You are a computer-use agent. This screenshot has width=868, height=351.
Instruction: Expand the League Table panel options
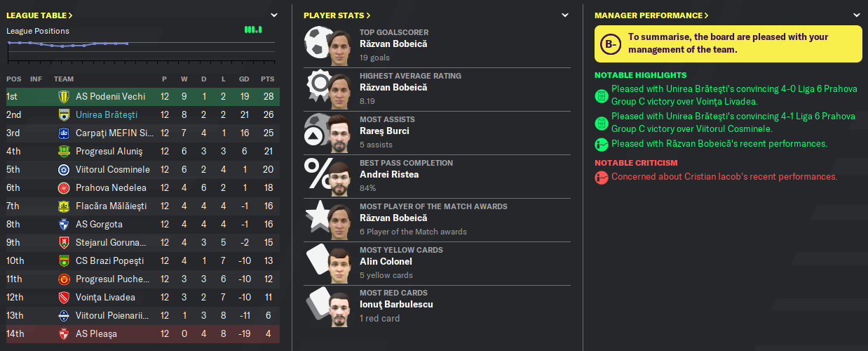(x=274, y=15)
